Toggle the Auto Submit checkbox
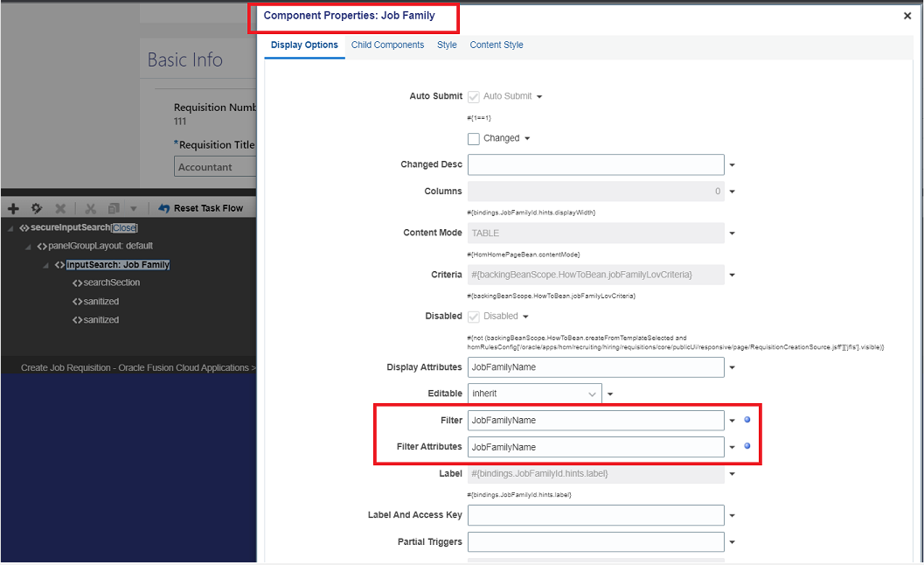The image size is (924, 565). click(x=473, y=96)
